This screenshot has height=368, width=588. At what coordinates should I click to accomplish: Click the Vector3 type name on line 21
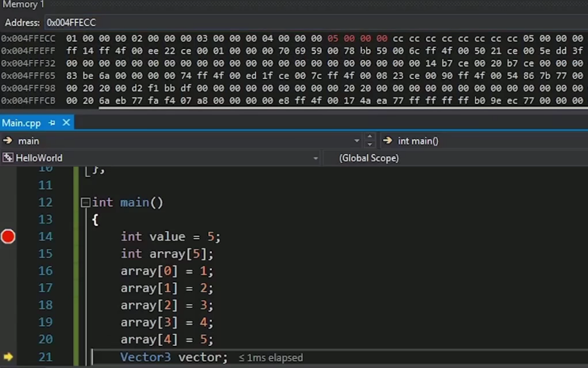(145, 357)
